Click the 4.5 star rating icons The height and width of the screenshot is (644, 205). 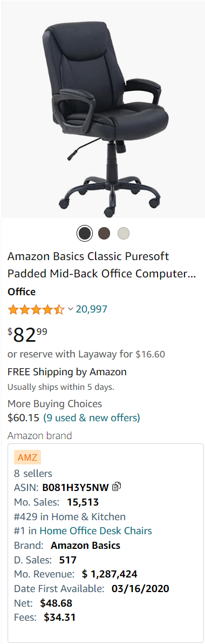coord(36,309)
